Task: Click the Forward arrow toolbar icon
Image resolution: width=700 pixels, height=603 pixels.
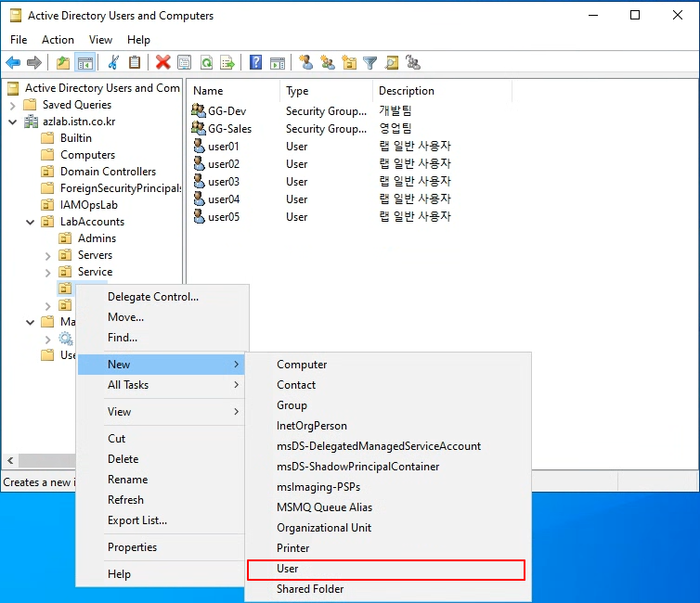Action: (x=34, y=62)
